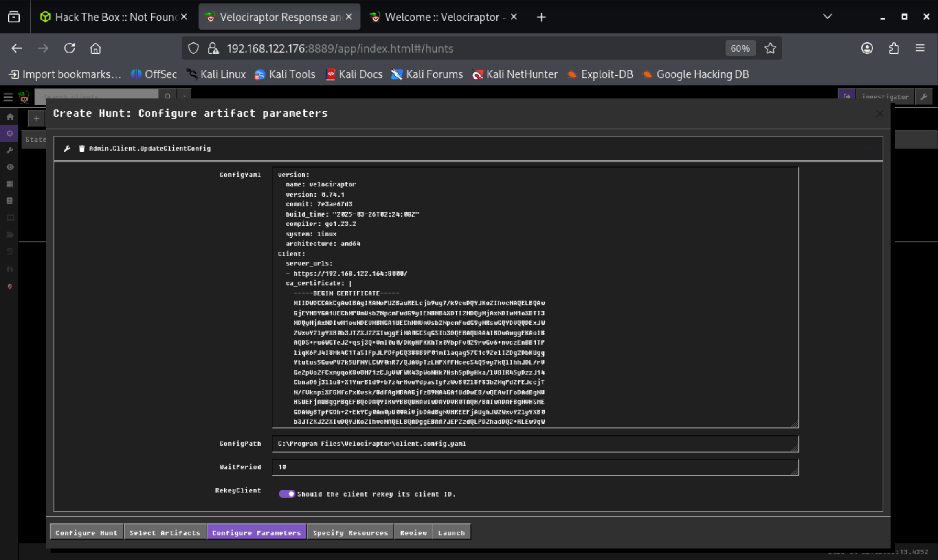Image resolution: width=938 pixels, height=560 pixels.
Task: Open Virtual Filesystem folder icon in sidebar
Action: click(10, 235)
